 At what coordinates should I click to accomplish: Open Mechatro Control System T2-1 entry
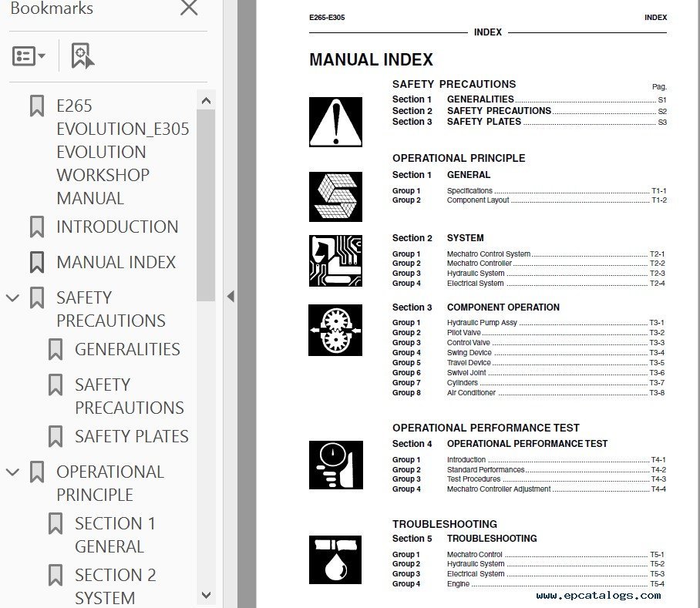point(529,254)
